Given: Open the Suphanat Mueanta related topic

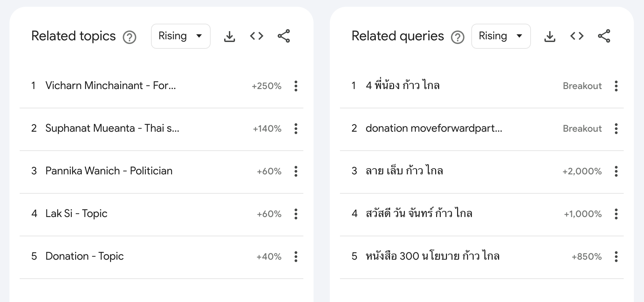Looking at the screenshot, I should pyautogui.click(x=112, y=128).
